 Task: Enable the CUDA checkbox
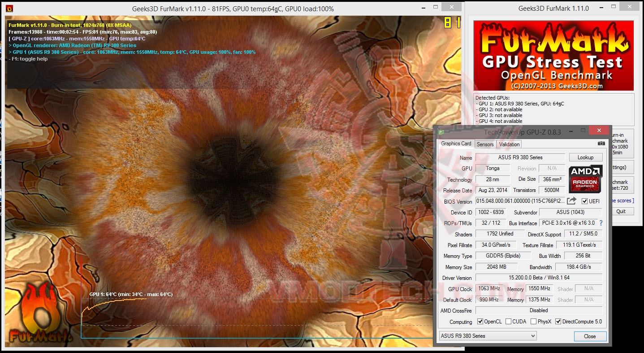coord(508,321)
